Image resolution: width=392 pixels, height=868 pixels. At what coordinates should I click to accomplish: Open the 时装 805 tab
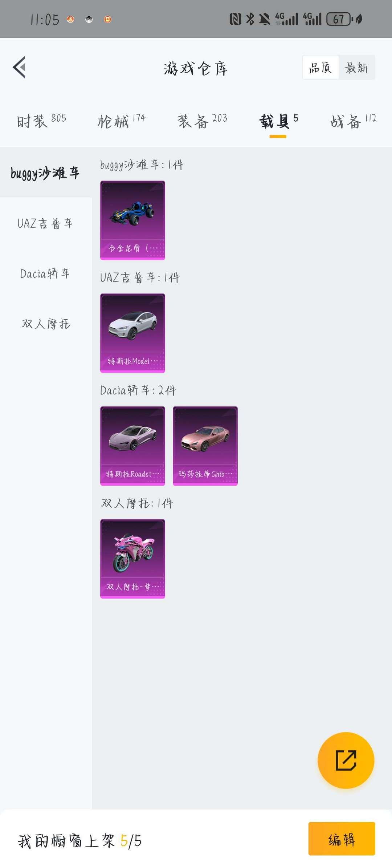pos(41,121)
